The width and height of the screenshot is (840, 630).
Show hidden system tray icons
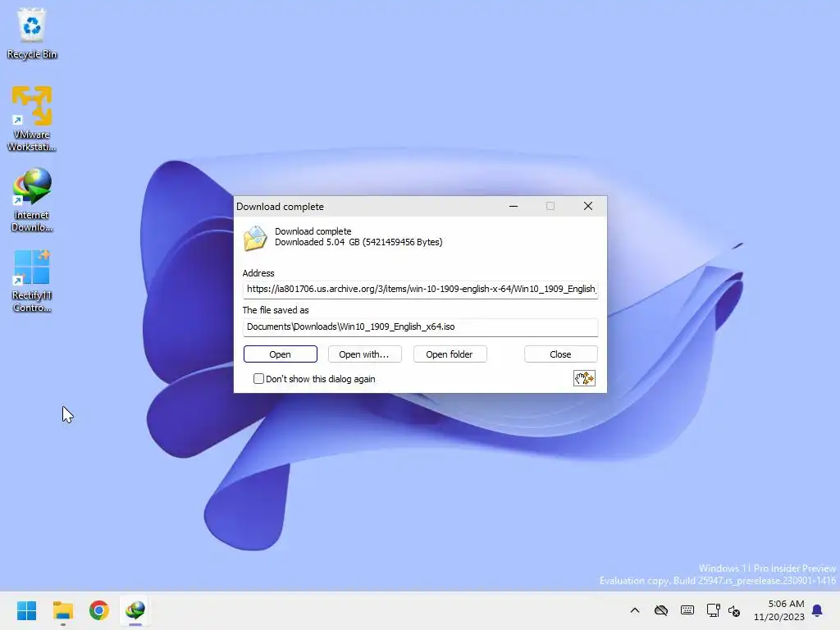635,610
